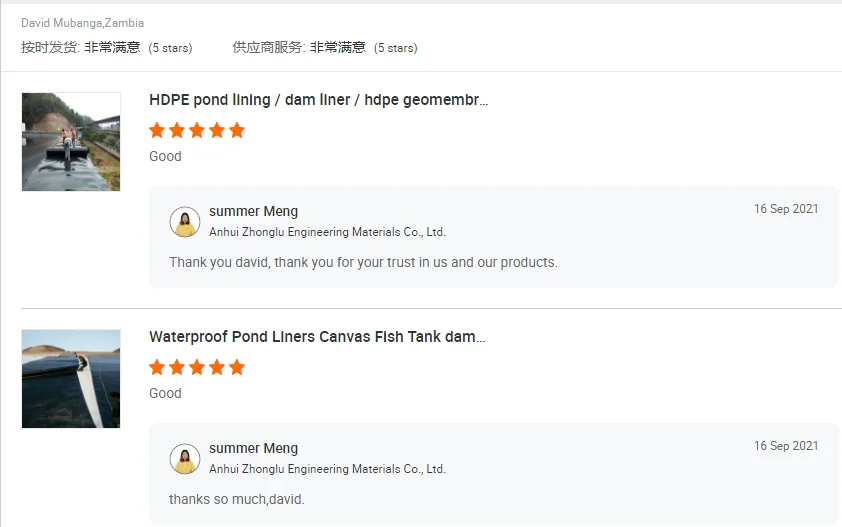Click summer Meng's name in the first reply
This screenshot has width=842, height=527.
(253, 212)
